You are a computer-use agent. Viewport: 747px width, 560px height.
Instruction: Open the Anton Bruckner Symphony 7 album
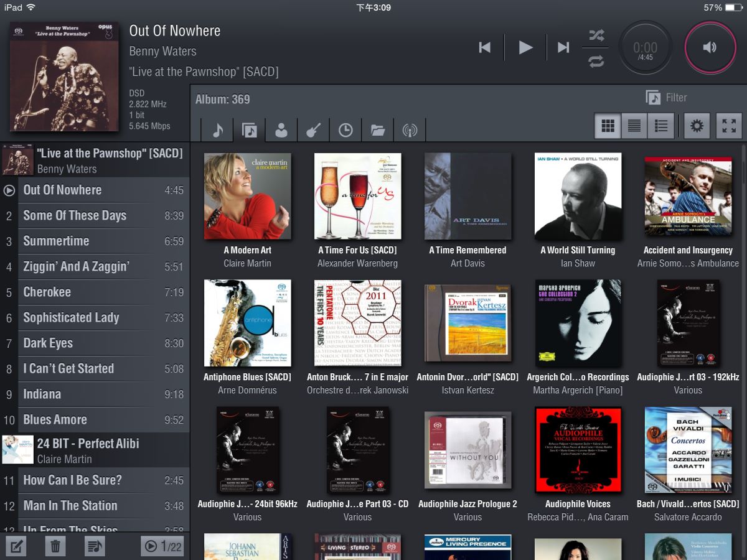click(x=357, y=323)
